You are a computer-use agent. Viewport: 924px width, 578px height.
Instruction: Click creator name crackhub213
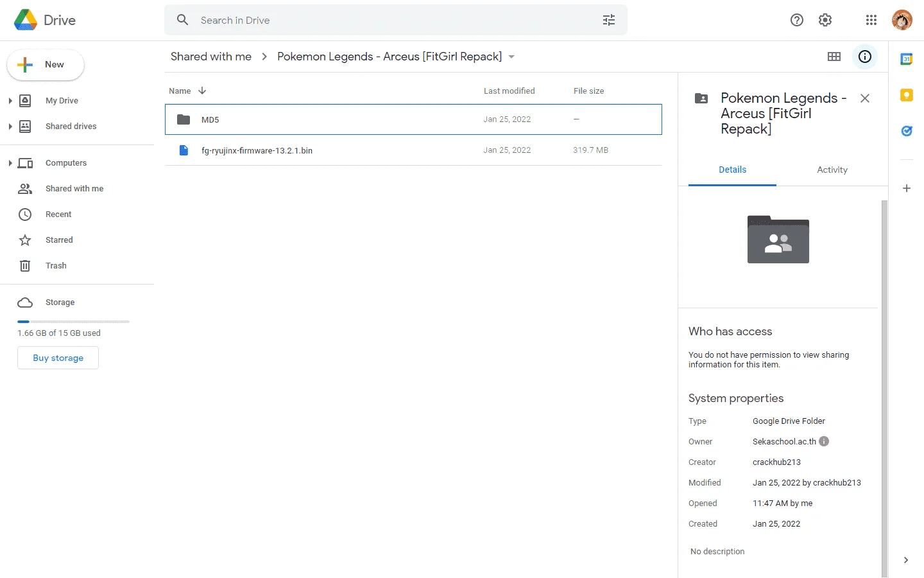(x=776, y=462)
